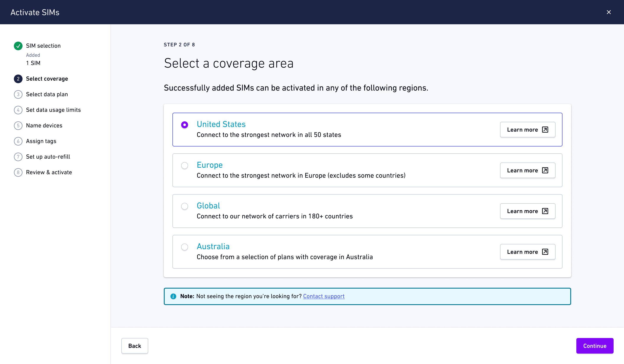This screenshot has height=364, width=624.
Task: Click the step 8 circle beside Review & activate
Action: 18,172
